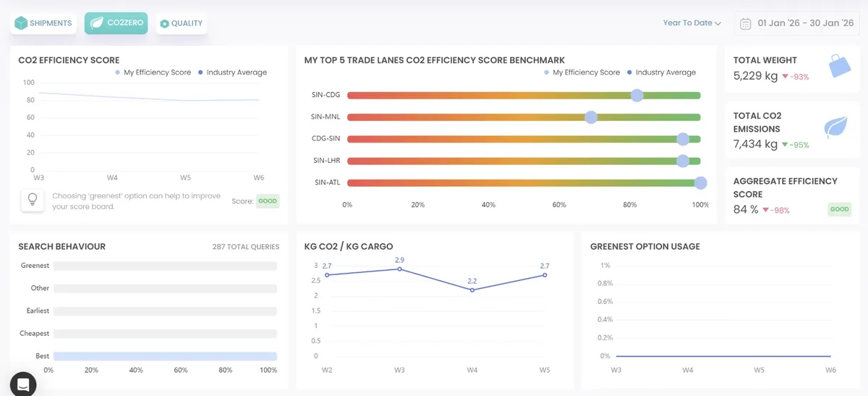Click the CDG-SIN lane label

click(325, 139)
